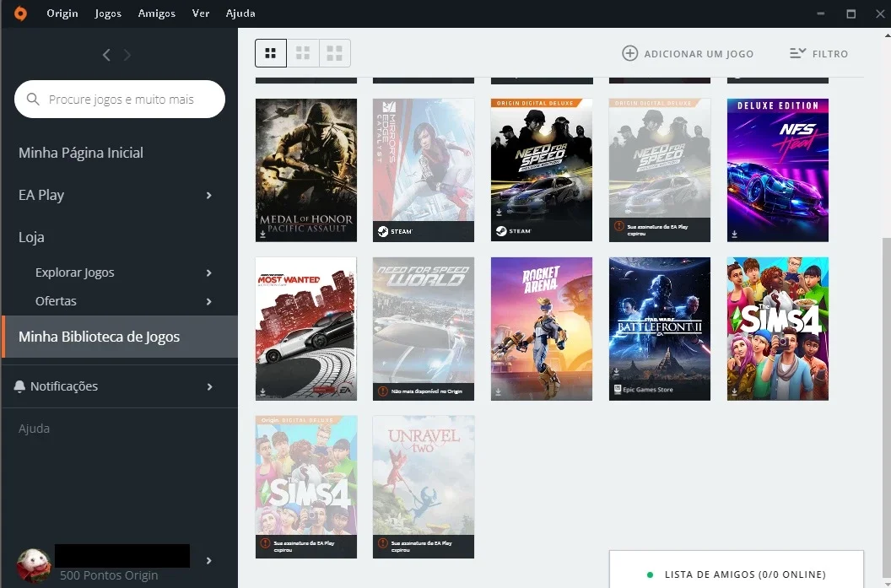Click the forward navigation arrow
Image resolution: width=891 pixels, height=588 pixels.
(127, 55)
